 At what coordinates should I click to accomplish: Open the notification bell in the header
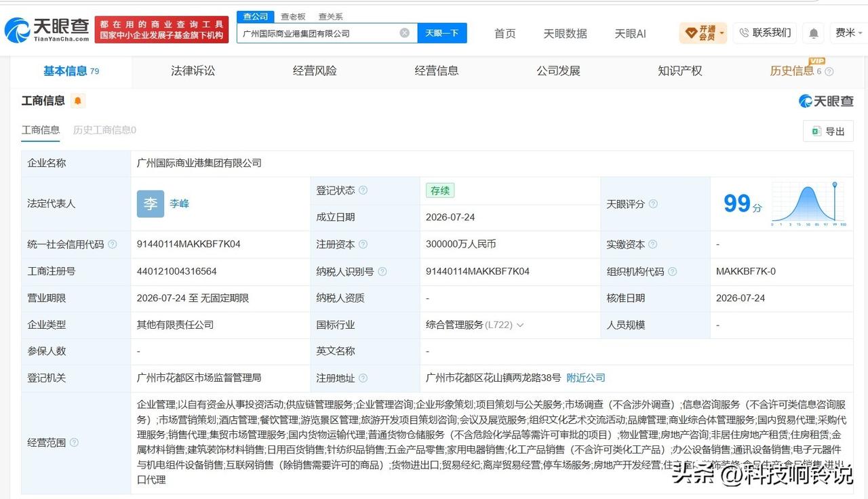click(814, 33)
